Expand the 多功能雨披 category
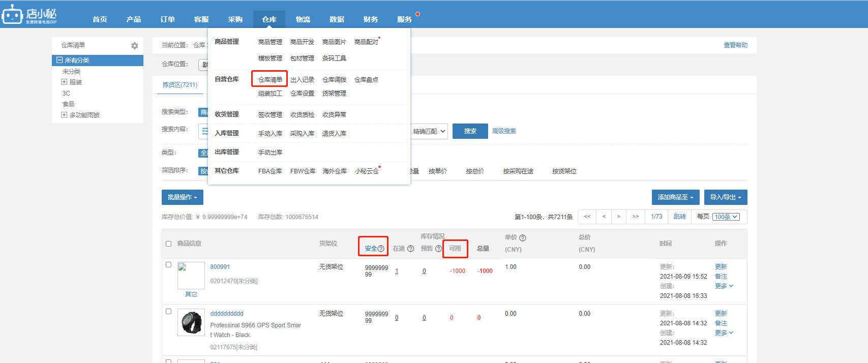Viewport: 868px width, 363px height. coord(64,115)
